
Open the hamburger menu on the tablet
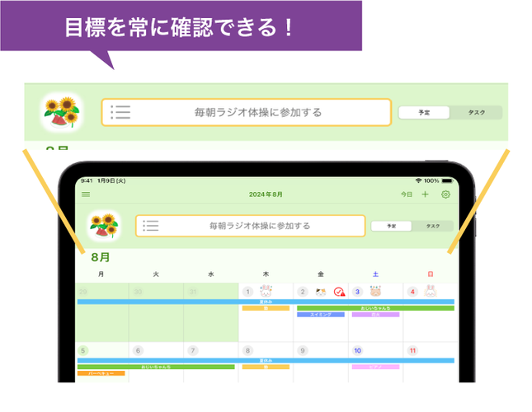coord(86,194)
